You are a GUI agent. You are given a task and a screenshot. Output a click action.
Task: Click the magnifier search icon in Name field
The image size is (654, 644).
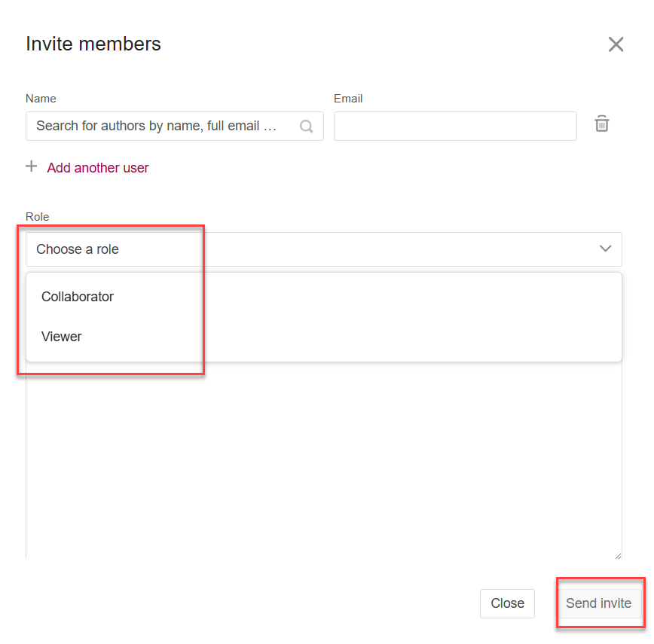(x=306, y=127)
